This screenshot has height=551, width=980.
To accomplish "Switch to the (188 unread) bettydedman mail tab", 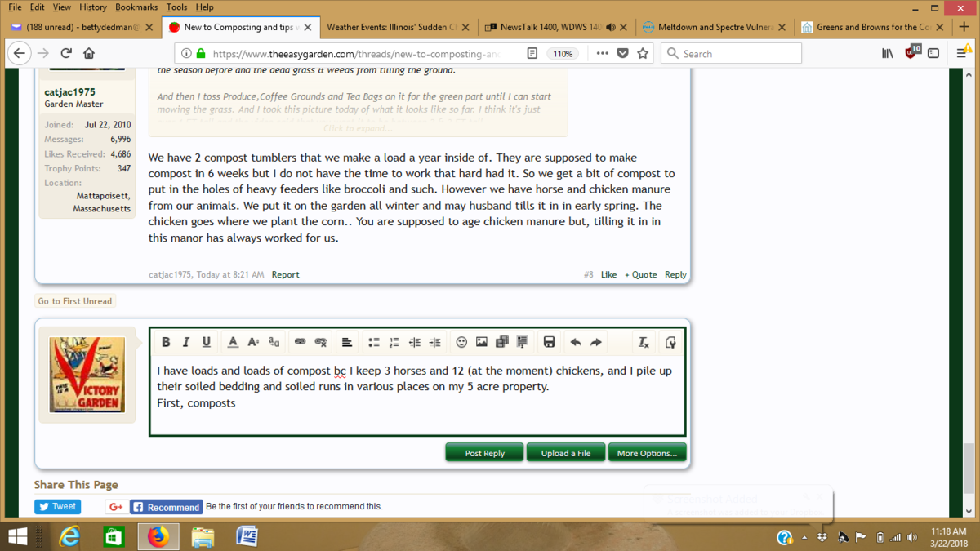I will [82, 27].
